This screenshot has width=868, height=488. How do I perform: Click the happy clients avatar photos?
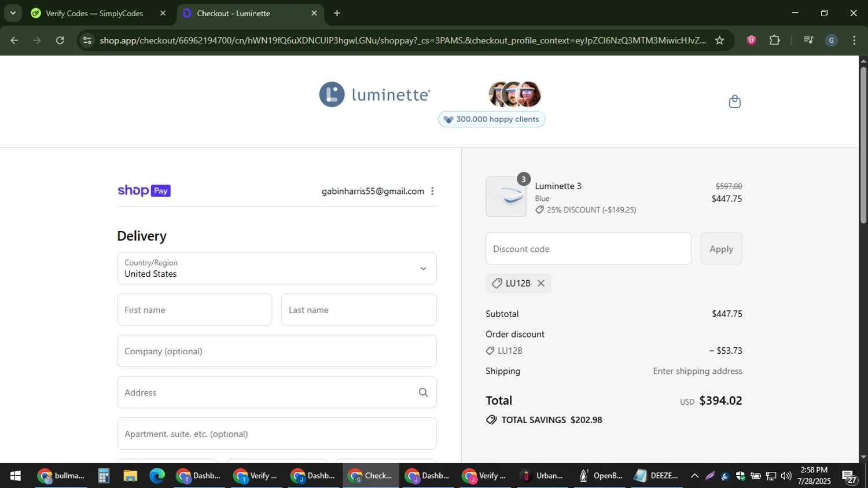click(514, 94)
